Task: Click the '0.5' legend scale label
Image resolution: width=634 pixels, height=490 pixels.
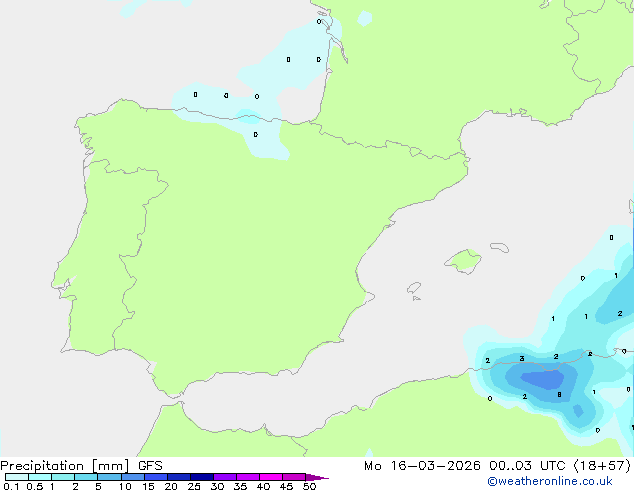Action: coord(34,486)
